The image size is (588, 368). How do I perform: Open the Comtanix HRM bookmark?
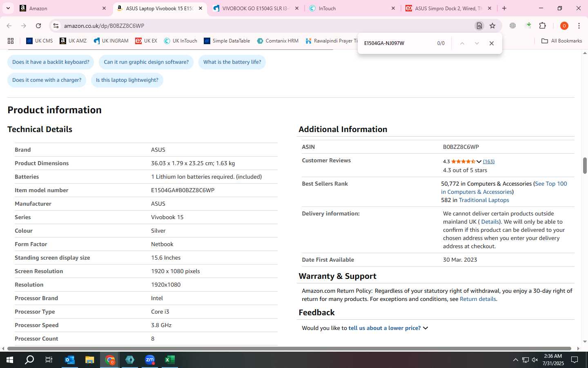[x=278, y=41]
